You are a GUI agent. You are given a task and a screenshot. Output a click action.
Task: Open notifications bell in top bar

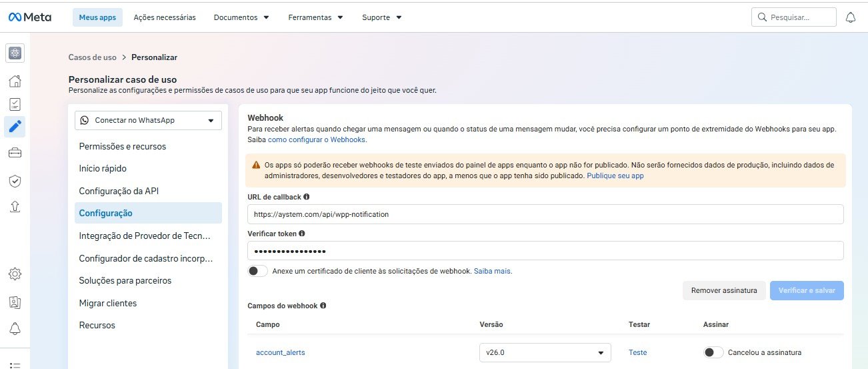click(850, 17)
